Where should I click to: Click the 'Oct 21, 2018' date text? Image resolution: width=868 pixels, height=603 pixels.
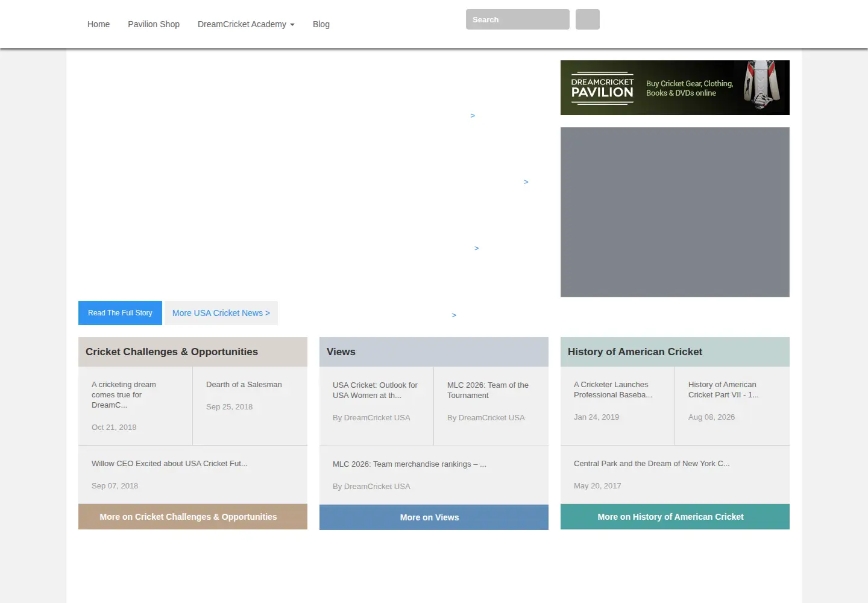click(x=114, y=427)
